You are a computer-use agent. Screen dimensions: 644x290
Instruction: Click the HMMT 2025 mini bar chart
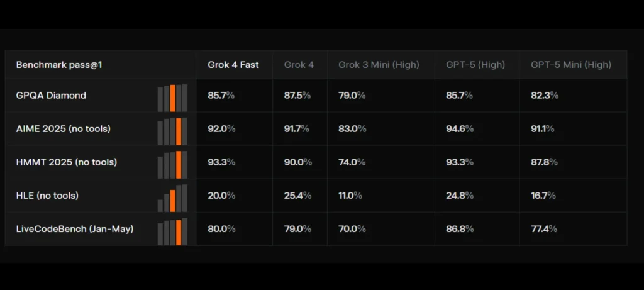pos(172,164)
